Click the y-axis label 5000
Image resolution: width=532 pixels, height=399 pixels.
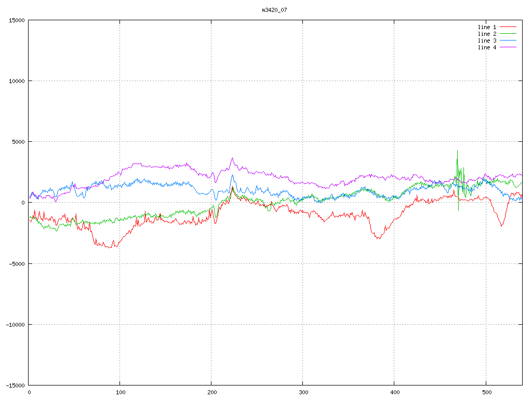[18, 142]
